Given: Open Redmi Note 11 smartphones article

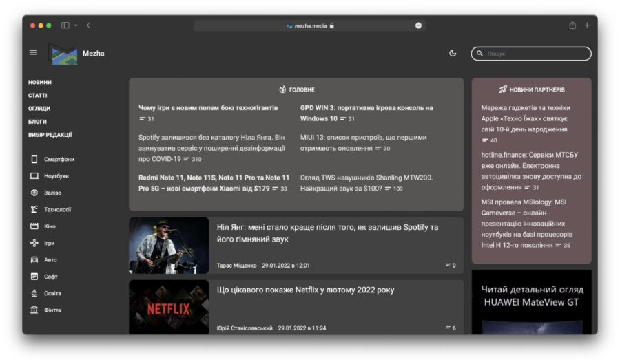Looking at the screenshot, I should click(214, 183).
